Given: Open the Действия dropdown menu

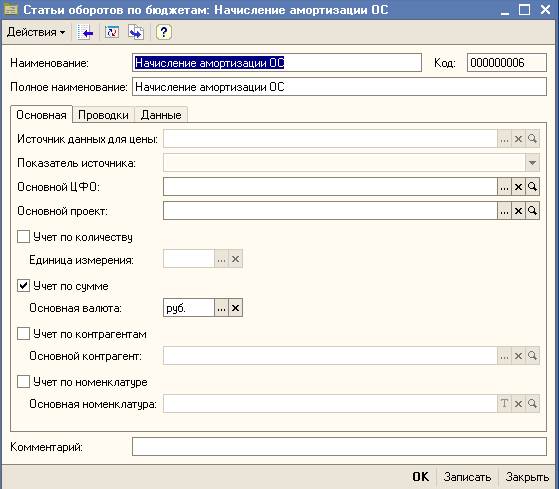Looking at the screenshot, I should (x=36, y=32).
